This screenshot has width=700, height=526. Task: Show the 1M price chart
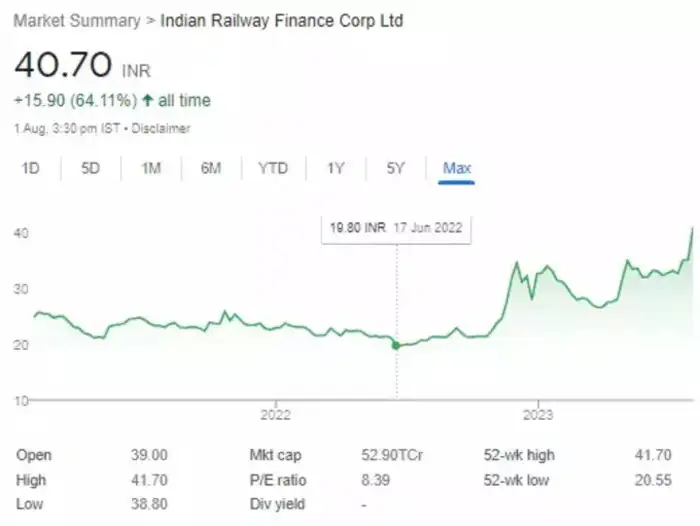(x=151, y=168)
